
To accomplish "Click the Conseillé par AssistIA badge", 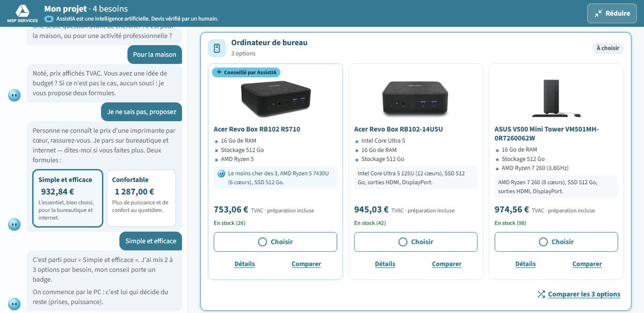I will [x=246, y=72].
